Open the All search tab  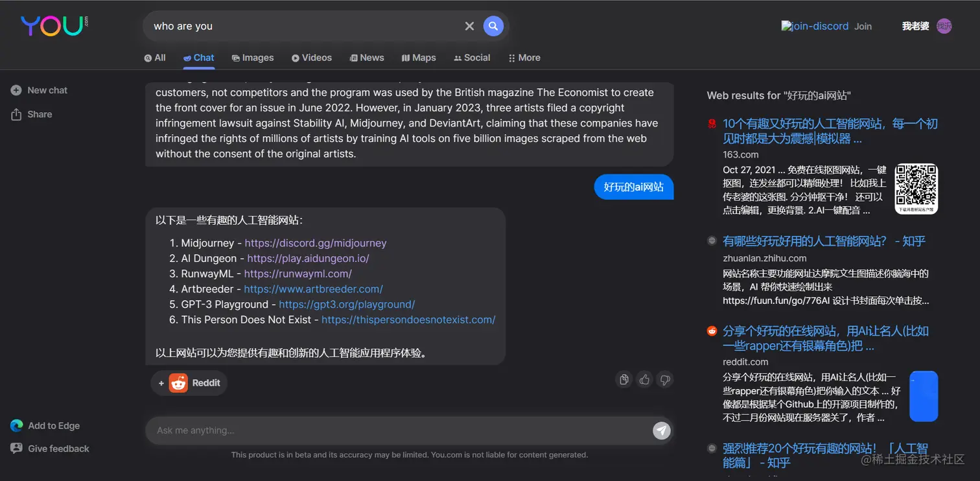click(155, 58)
